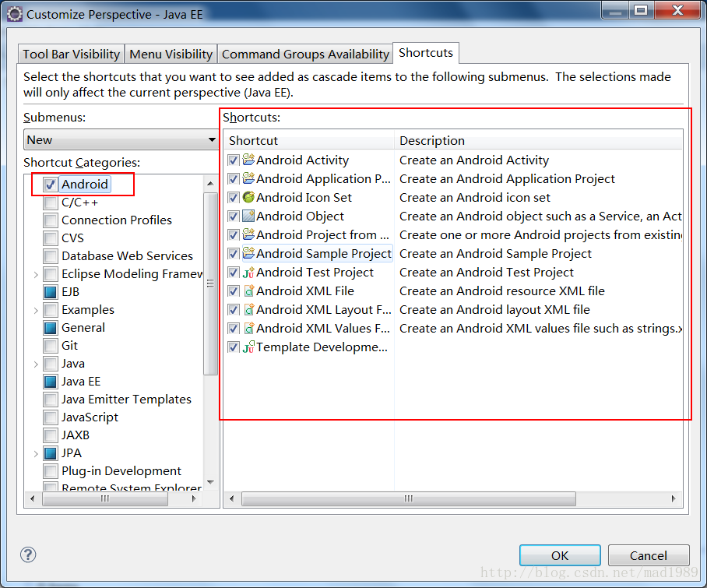The width and height of the screenshot is (707, 588).
Task: Click the Template Development icon
Action: tap(248, 347)
